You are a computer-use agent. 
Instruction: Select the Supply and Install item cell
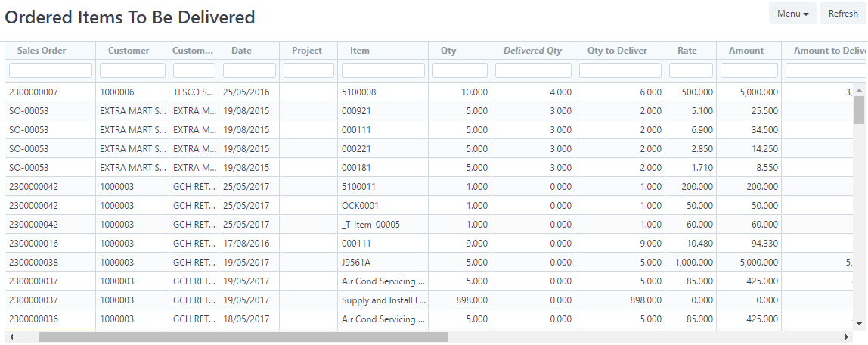[383, 300]
